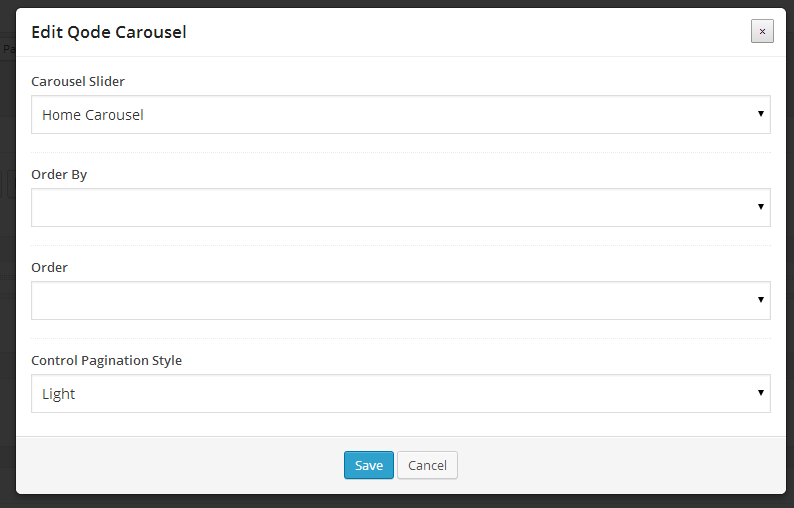Click the Control Pagination Style dropdown arrow

761,394
